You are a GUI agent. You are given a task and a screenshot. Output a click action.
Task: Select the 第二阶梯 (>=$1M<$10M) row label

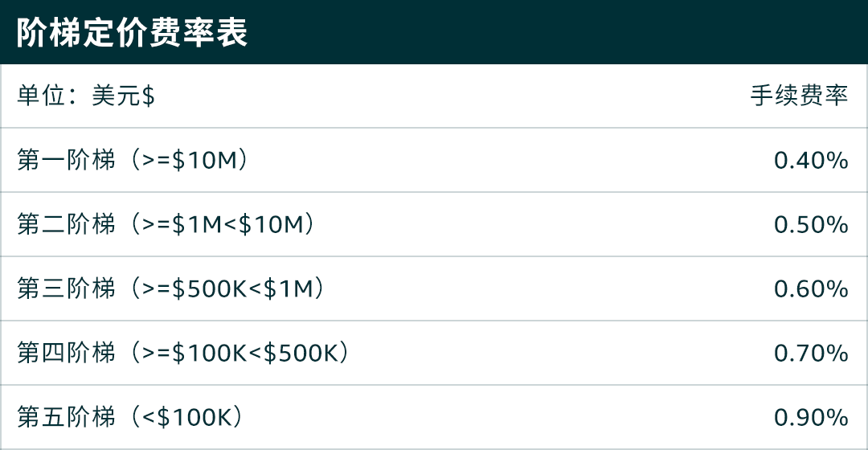[x=166, y=224]
